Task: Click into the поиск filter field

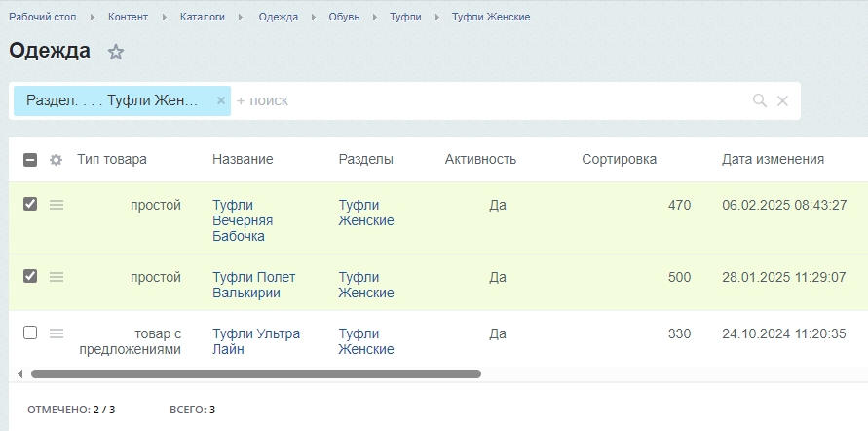Action: click(x=487, y=100)
